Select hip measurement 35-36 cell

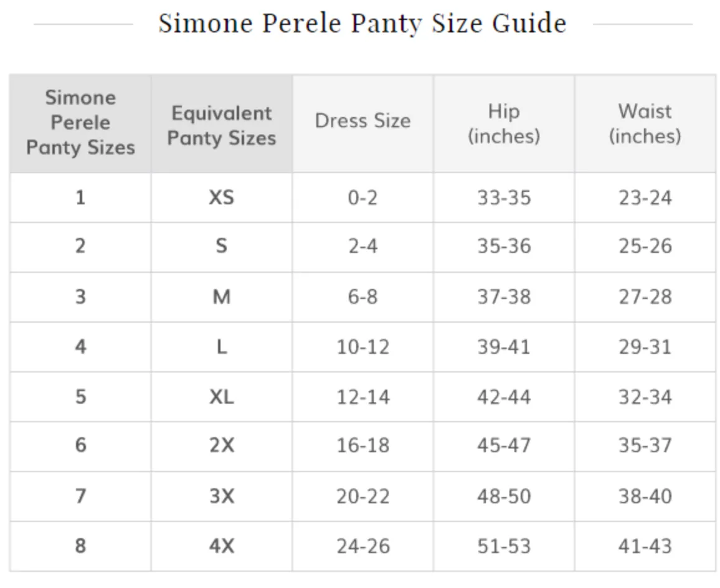point(504,247)
